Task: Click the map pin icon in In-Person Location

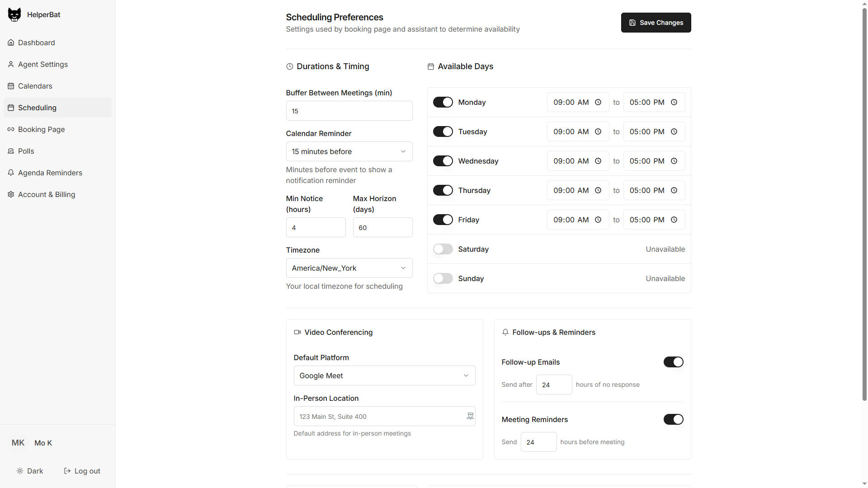Action: click(470, 416)
